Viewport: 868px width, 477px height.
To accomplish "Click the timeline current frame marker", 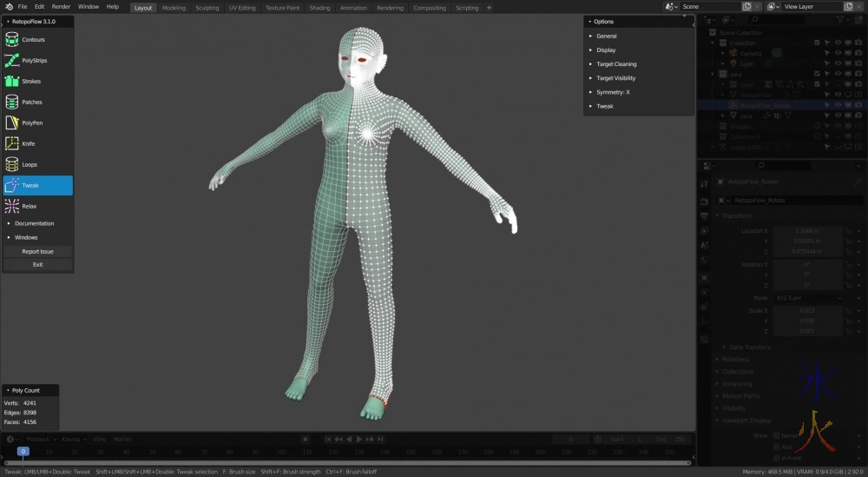I will 23,452.
